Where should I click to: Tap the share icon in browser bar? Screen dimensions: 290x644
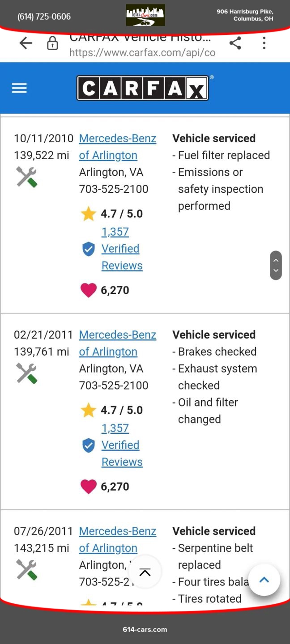[235, 43]
